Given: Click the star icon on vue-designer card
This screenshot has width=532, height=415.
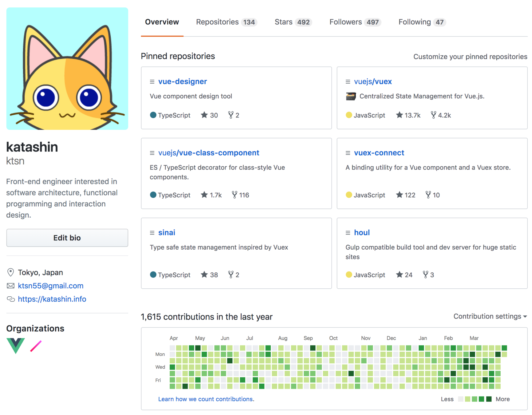Looking at the screenshot, I should (x=204, y=115).
